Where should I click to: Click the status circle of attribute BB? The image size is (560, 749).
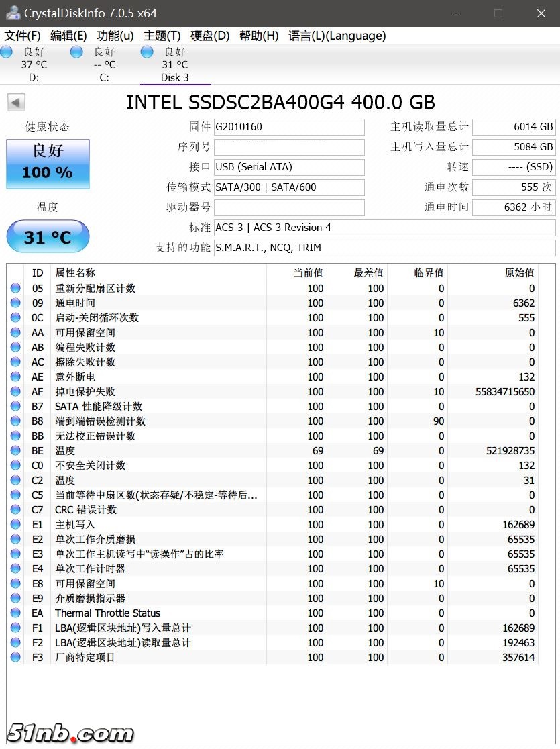(x=15, y=436)
